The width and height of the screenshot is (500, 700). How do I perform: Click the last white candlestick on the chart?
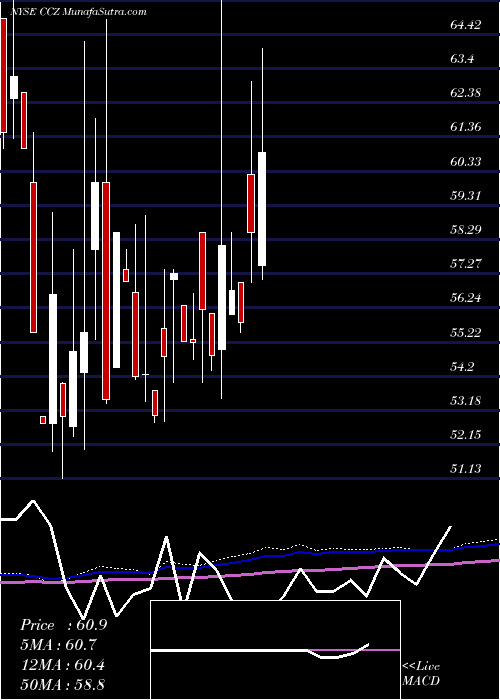(x=262, y=209)
